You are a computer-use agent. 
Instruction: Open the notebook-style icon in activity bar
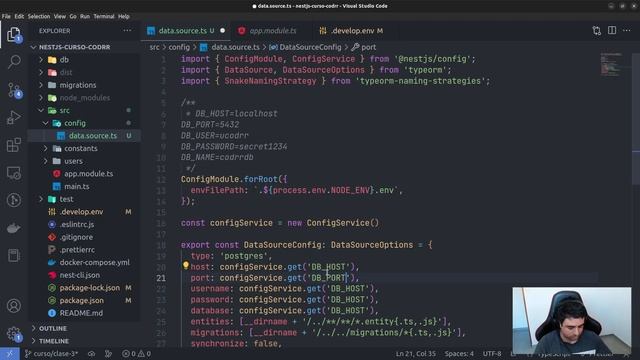coord(14,256)
